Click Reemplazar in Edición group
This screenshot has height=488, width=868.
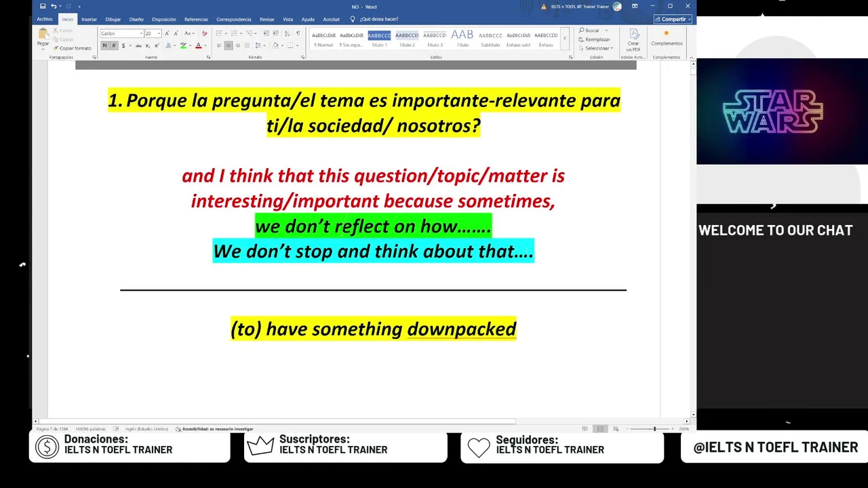pyautogui.click(x=594, y=39)
